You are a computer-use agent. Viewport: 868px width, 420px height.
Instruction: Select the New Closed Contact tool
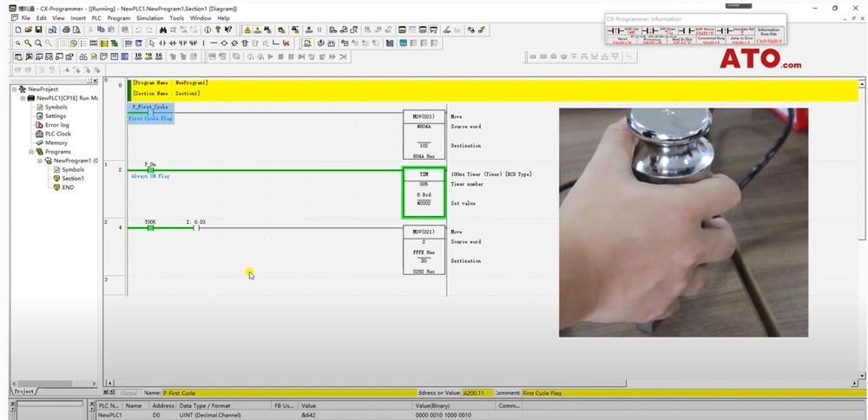click(173, 43)
